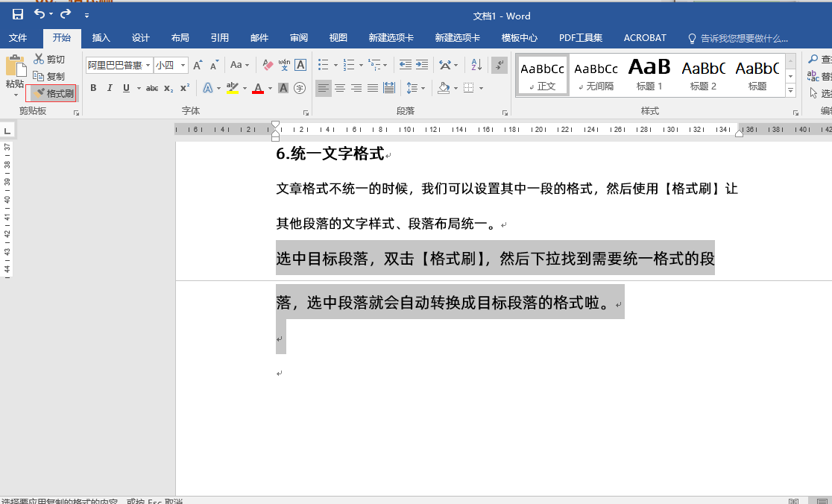
Task: Click the red font color button
Action: coord(257,88)
